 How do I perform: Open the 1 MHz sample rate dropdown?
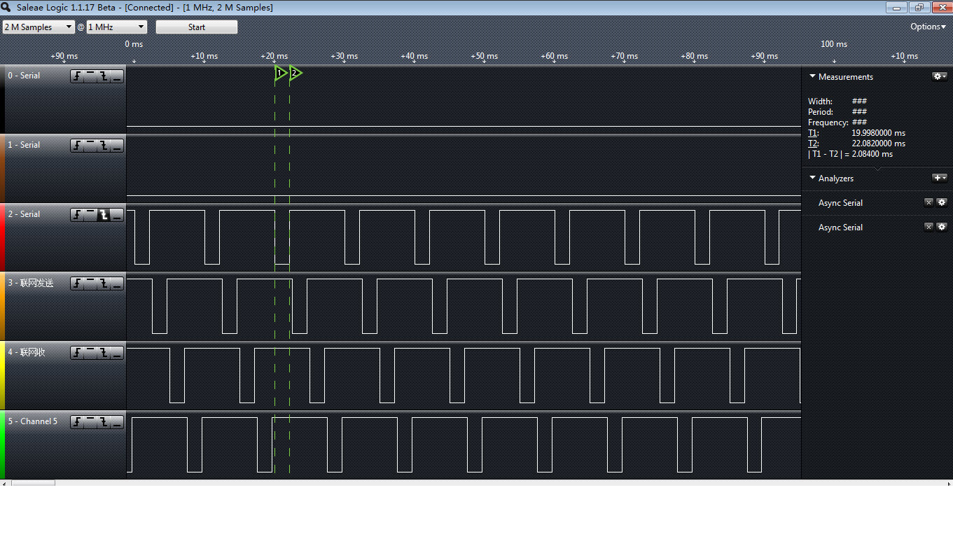(x=116, y=27)
